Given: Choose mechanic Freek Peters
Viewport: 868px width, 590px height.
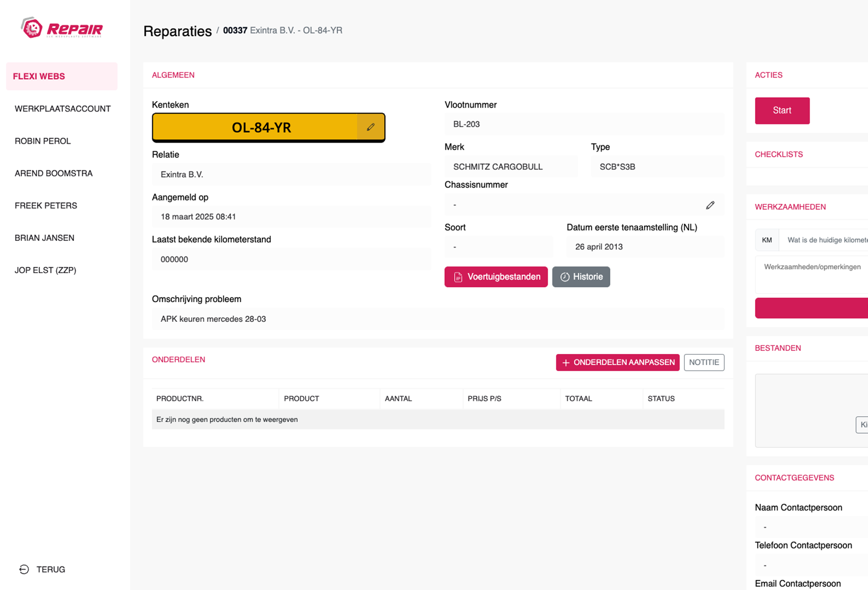Looking at the screenshot, I should click(46, 205).
